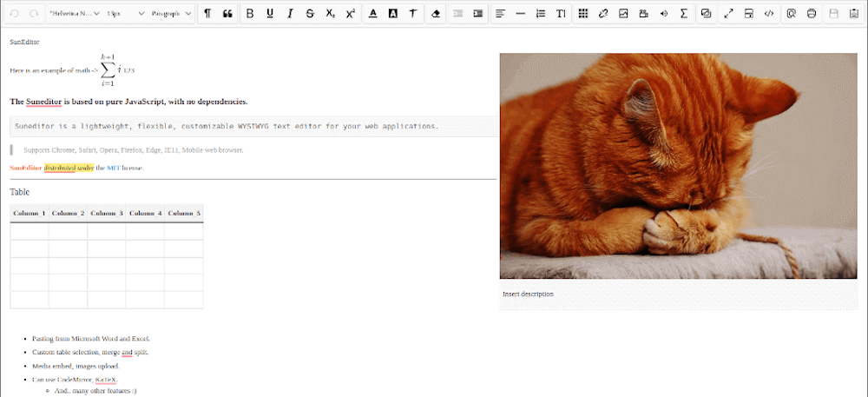Click the 'Table' heading text
This screenshot has height=397, width=868.
pyautogui.click(x=19, y=192)
